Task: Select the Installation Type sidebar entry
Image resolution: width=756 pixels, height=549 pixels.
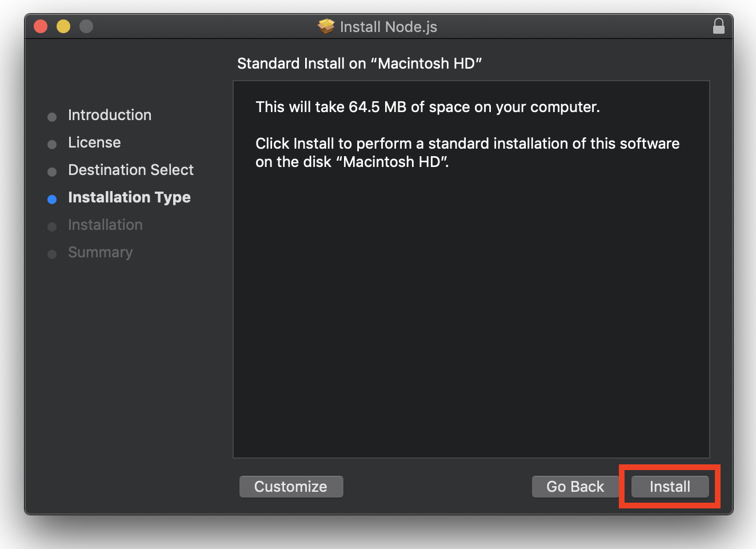Action: pos(129,197)
